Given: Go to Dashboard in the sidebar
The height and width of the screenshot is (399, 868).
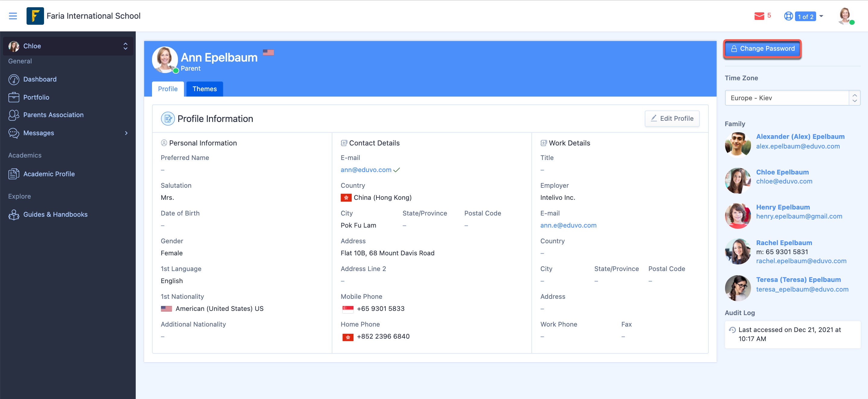Looking at the screenshot, I should pyautogui.click(x=40, y=79).
